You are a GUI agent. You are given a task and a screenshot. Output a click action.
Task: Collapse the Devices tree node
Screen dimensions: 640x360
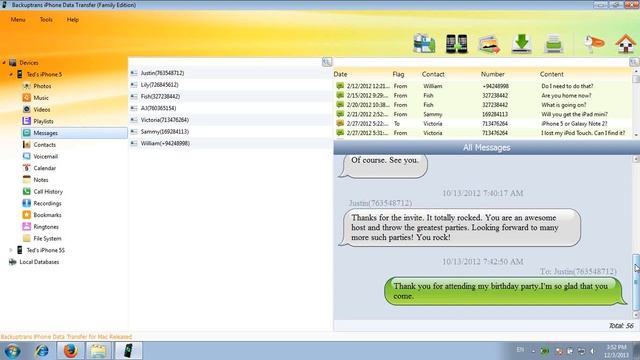pos(4,63)
